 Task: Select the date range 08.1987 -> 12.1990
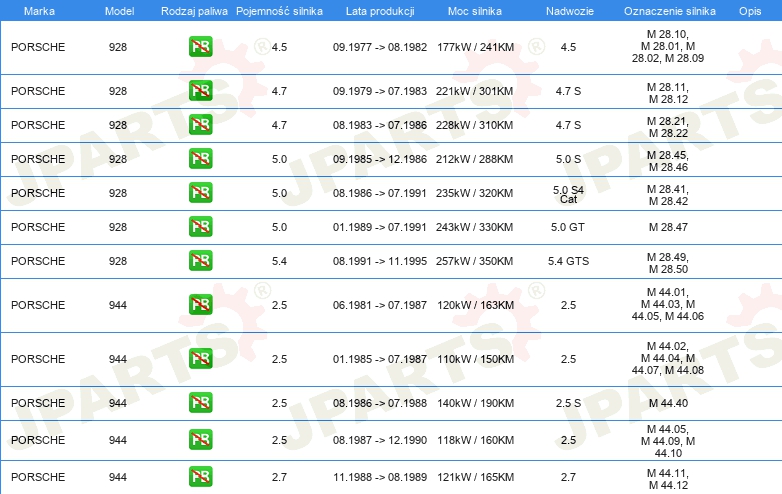tap(380, 440)
